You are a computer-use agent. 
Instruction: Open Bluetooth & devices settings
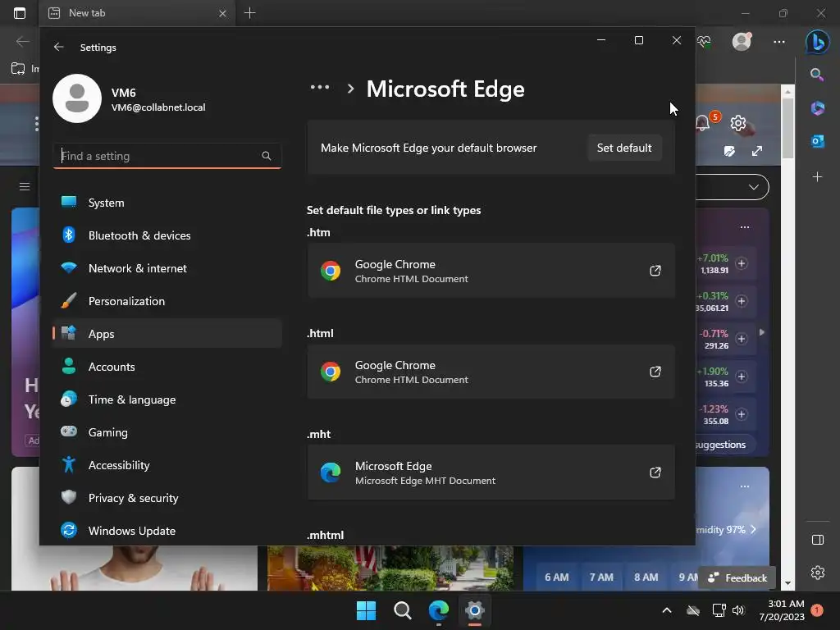[167, 235]
